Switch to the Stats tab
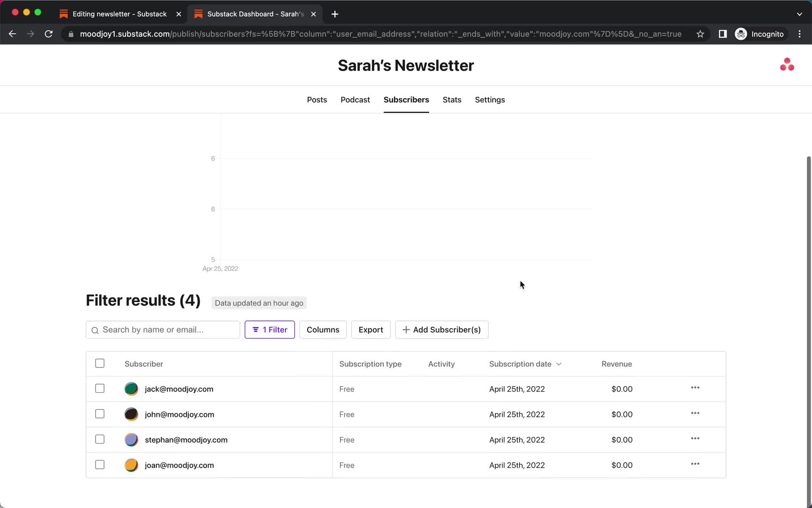The image size is (812, 508). (x=452, y=99)
